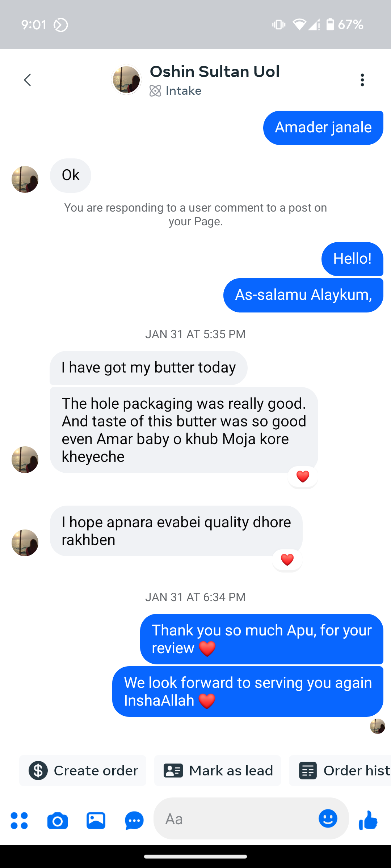Viewport: 391px width, 868px height.
Task: Select the 'I have got my butter today' message
Action: pos(148,368)
